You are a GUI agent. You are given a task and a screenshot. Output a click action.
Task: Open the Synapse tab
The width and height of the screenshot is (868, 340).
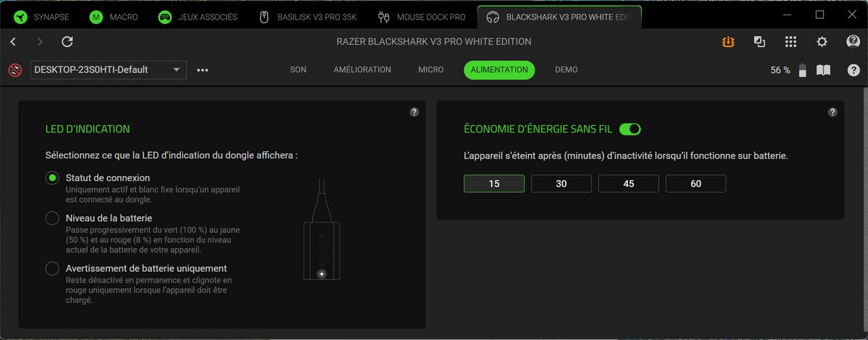(x=40, y=16)
